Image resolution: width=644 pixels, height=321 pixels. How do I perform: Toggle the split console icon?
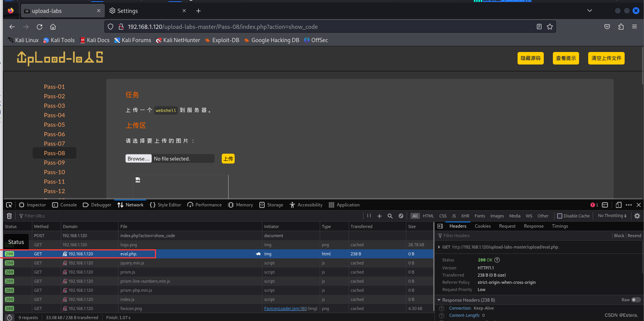605,205
